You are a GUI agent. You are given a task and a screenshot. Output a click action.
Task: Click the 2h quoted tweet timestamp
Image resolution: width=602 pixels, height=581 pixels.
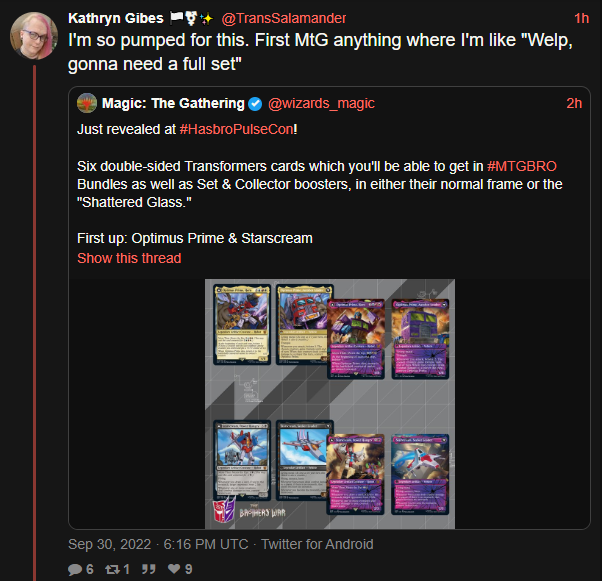coord(574,103)
